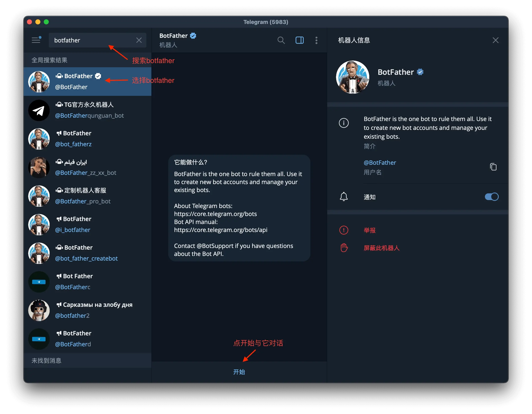Image resolution: width=532 pixels, height=414 pixels.
Task: Click the 通知 notifications label
Action: pos(369,197)
